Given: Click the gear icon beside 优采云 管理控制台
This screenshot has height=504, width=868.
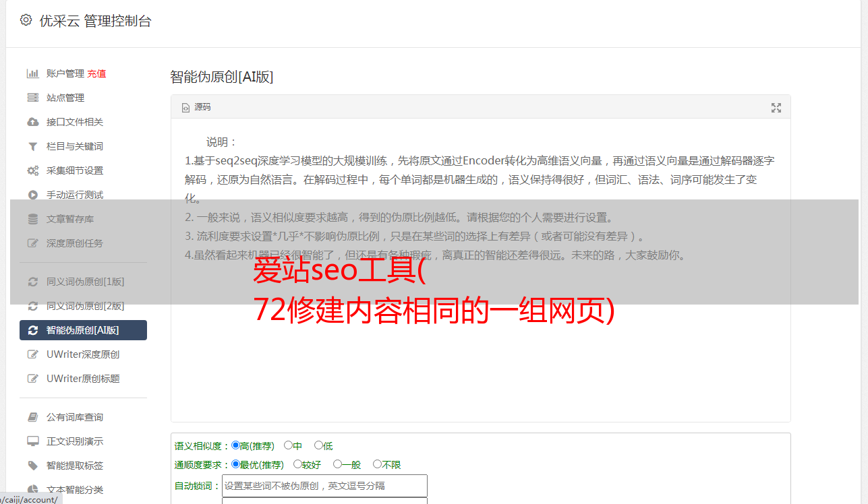Looking at the screenshot, I should tap(26, 20).
